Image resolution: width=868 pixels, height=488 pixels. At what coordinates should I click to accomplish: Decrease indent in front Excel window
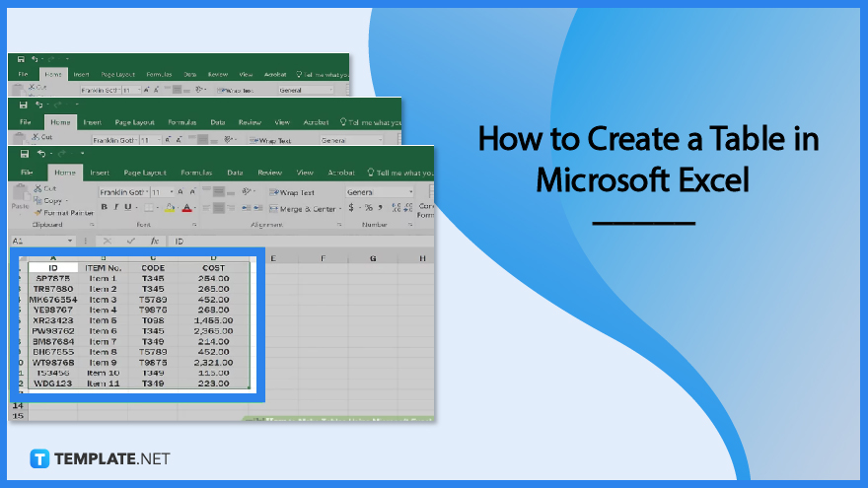(x=247, y=208)
